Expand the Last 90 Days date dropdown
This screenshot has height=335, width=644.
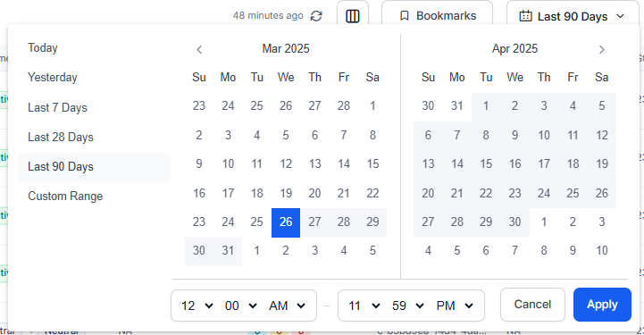pos(573,16)
